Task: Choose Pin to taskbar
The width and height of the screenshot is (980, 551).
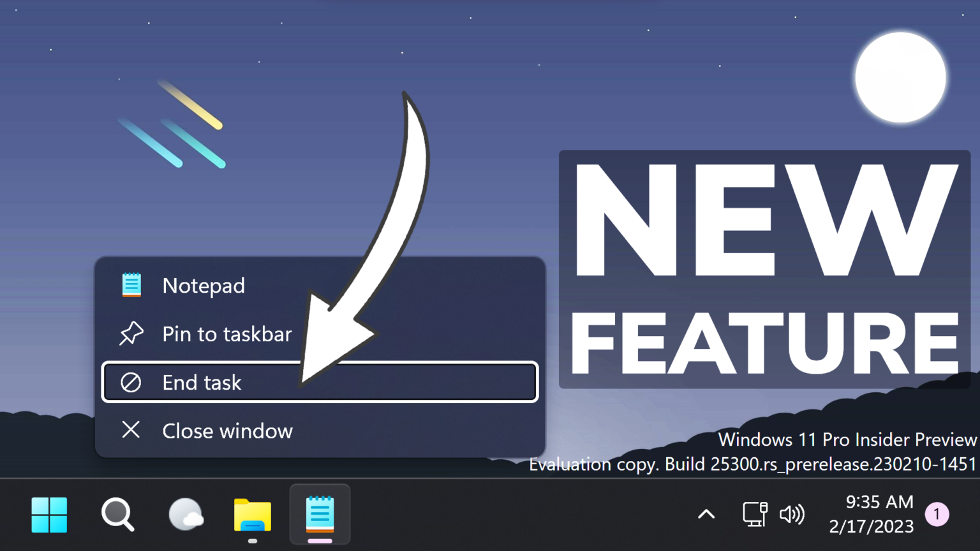Action: 320,334
